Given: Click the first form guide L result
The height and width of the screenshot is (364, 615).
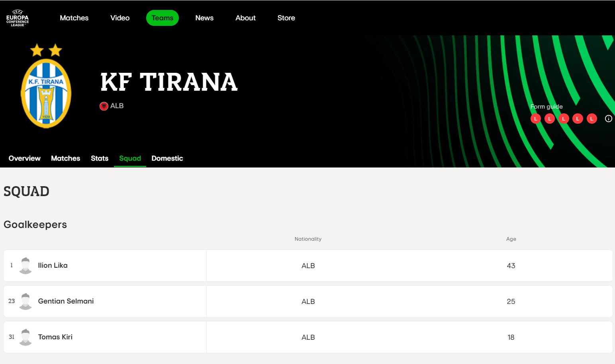Looking at the screenshot, I should (x=536, y=119).
